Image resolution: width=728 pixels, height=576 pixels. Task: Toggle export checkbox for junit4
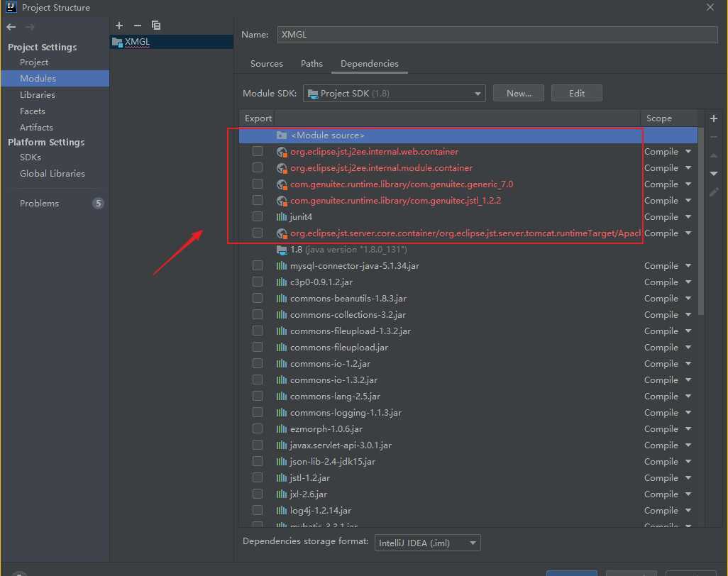[x=258, y=216]
